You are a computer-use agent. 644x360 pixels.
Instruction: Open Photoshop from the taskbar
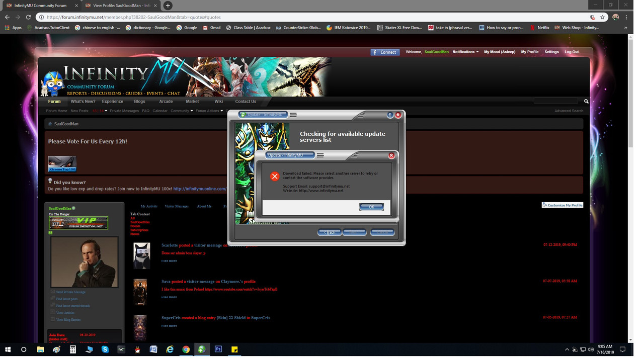click(218, 349)
